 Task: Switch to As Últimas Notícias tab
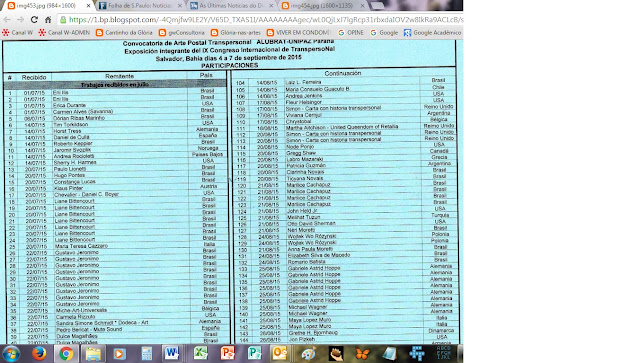(x=231, y=6)
